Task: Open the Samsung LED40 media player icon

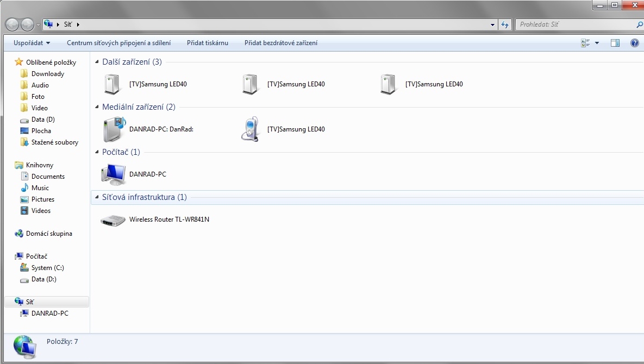Action: (250, 129)
